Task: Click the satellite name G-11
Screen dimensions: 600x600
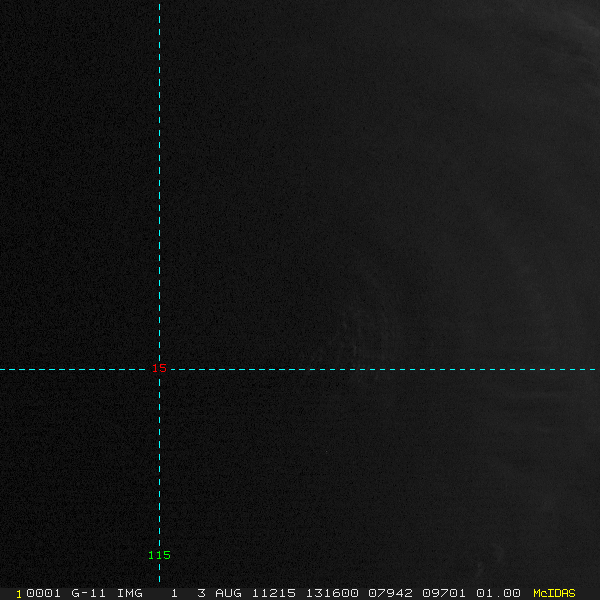Action: pyautogui.click(x=88, y=593)
